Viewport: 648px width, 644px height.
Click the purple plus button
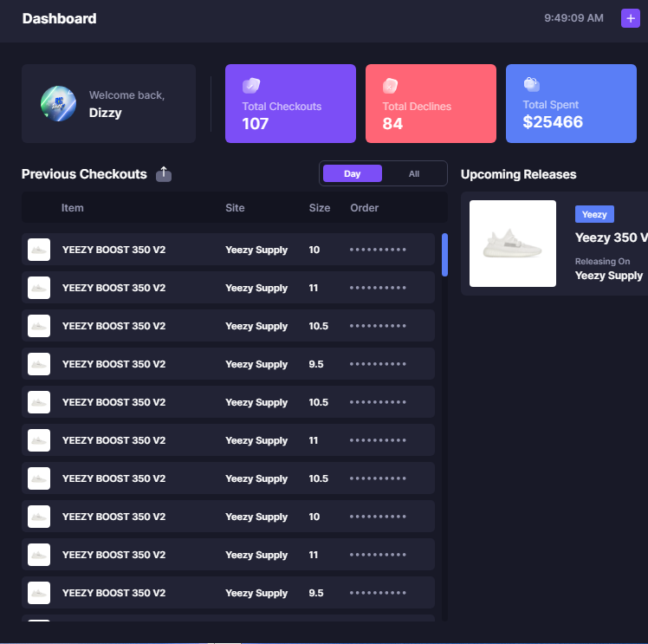[630, 18]
